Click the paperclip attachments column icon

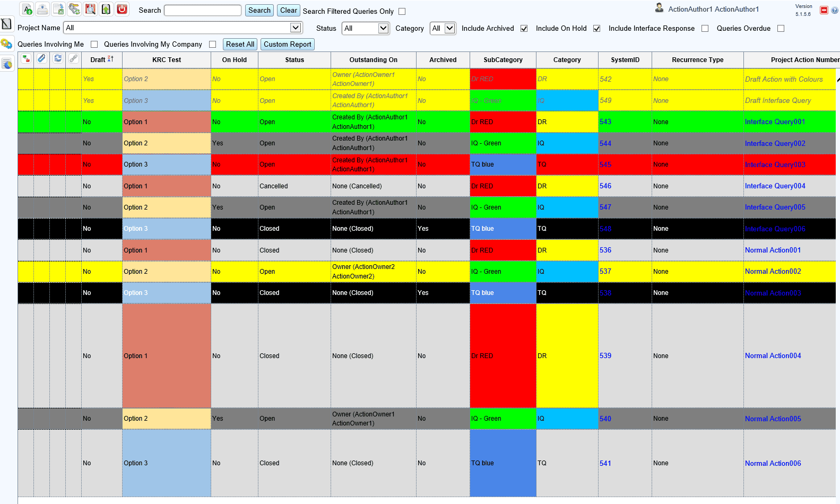click(x=42, y=59)
